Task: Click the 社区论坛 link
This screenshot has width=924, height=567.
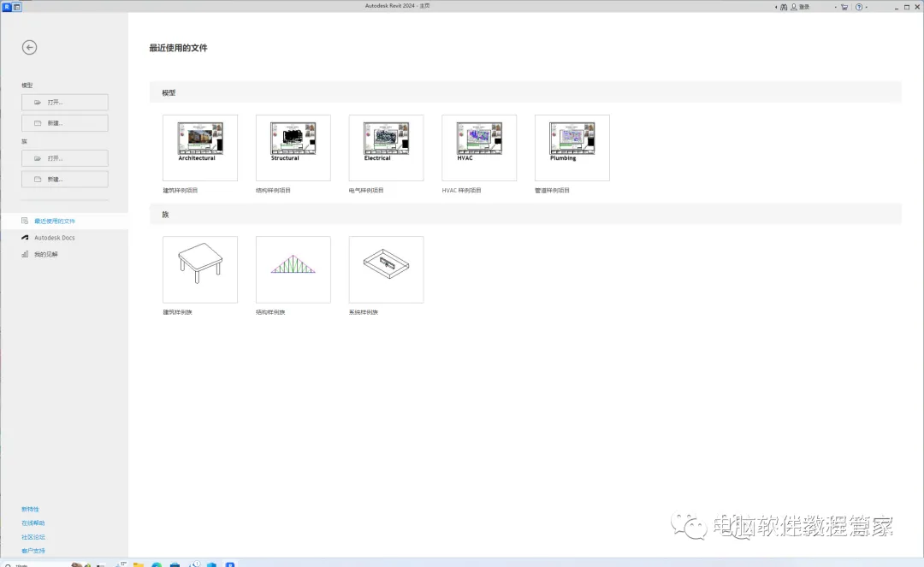Action: (33, 537)
